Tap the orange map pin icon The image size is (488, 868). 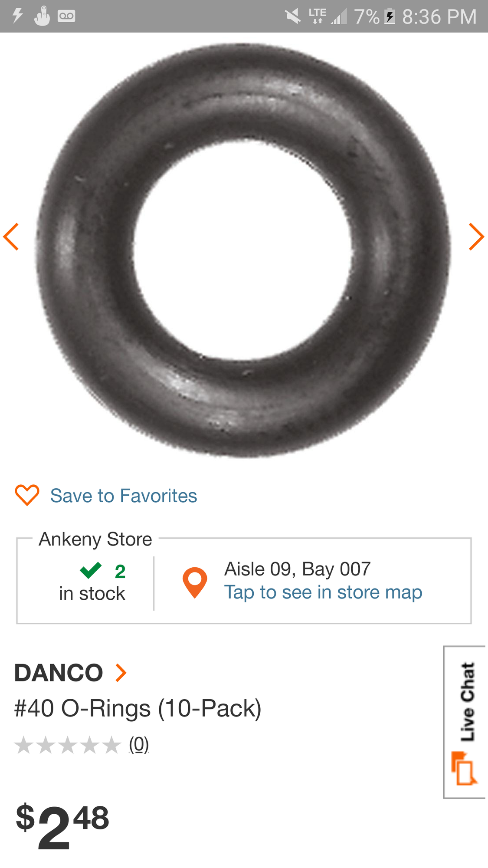[x=195, y=582]
